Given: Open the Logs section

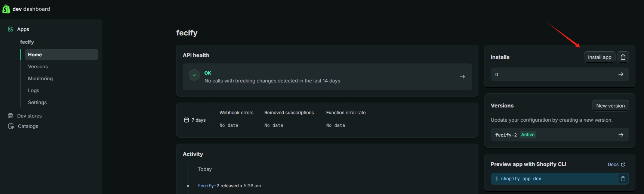Looking at the screenshot, I should tap(34, 90).
